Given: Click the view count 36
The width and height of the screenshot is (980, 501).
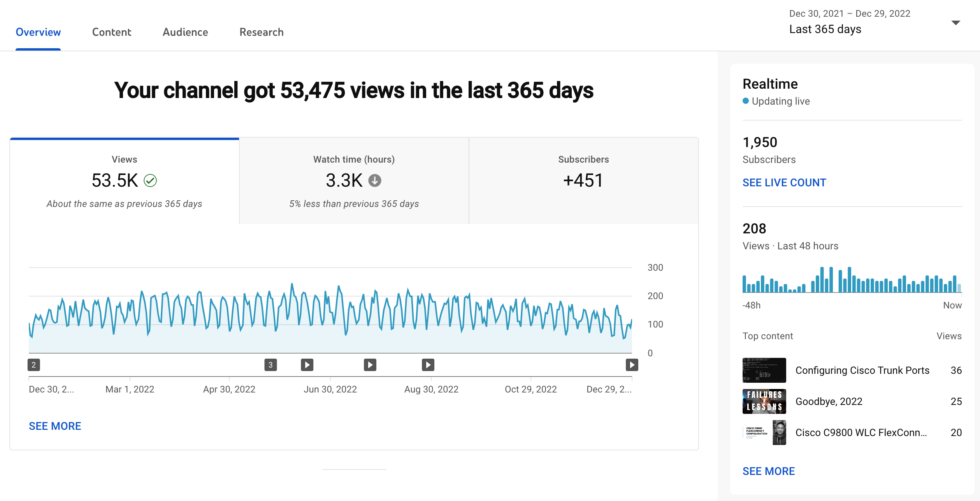Looking at the screenshot, I should click(x=956, y=370).
